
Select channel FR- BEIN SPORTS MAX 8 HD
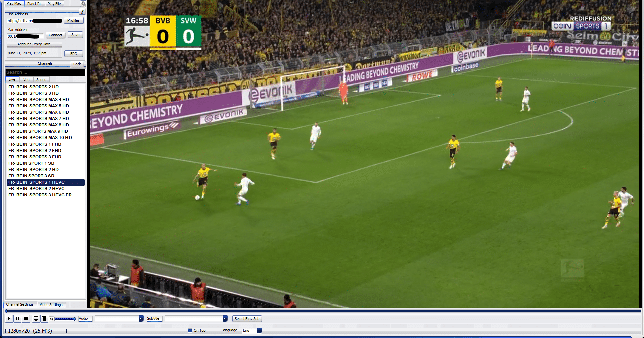46,125
